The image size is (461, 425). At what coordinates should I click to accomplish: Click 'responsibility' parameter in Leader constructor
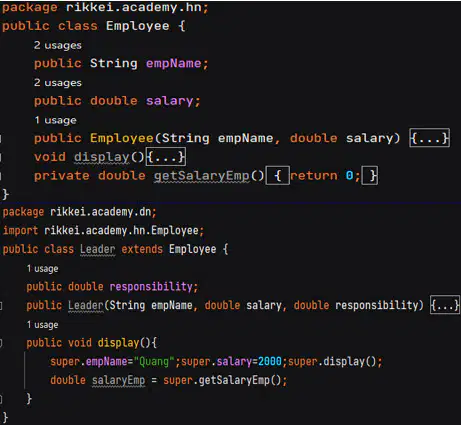[376, 305]
